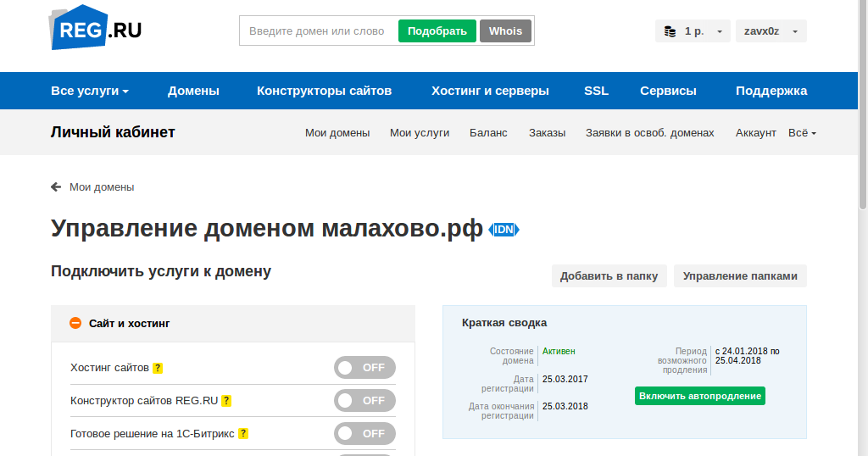The image size is (868, 456).
Task: Click the Личный кабинет heading link
Action: pos(113,132)
